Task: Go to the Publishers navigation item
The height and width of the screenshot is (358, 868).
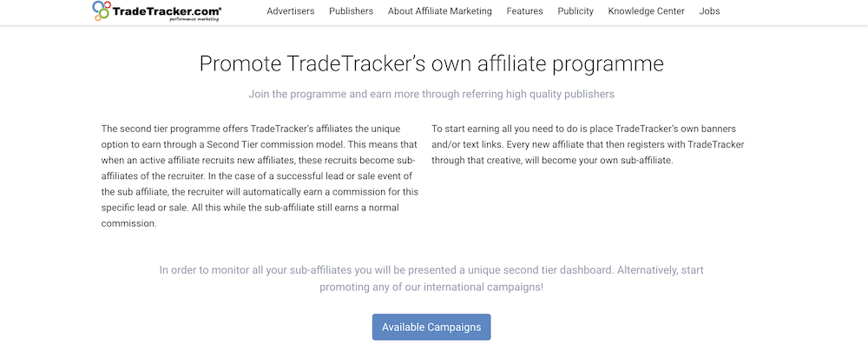Action: (351, 11)
